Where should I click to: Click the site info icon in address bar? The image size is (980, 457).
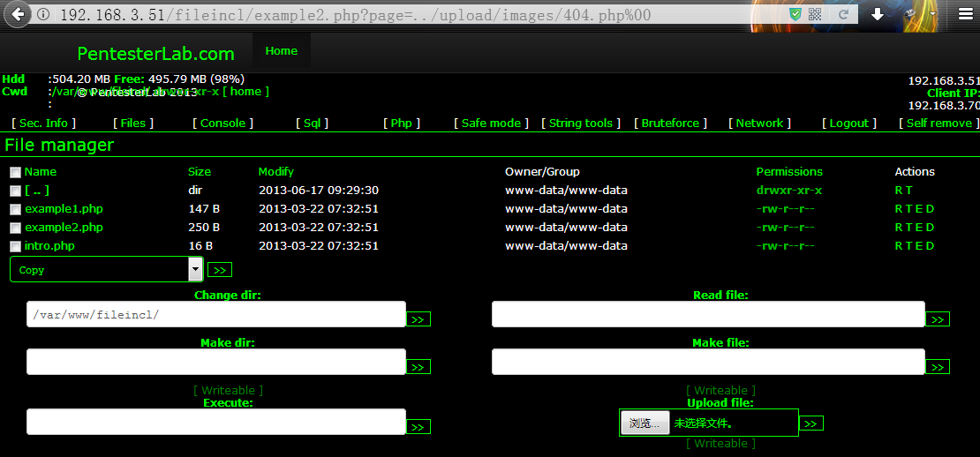pos(43,14)
